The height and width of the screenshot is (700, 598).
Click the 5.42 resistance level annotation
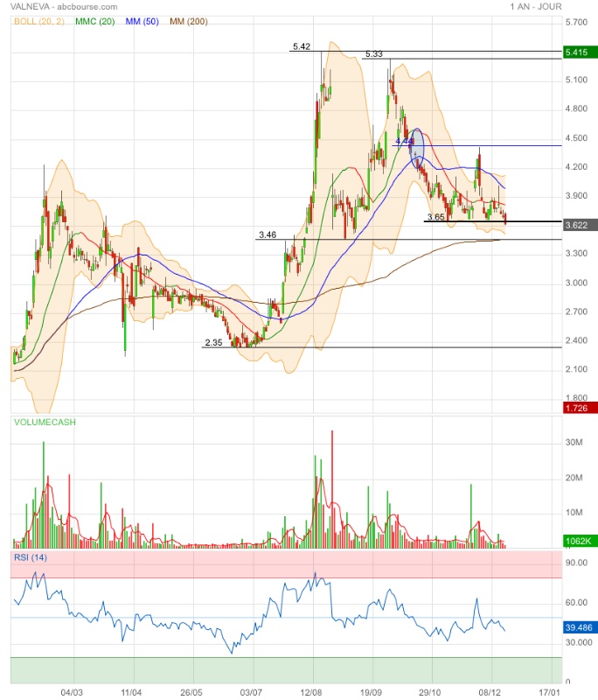click(x=302, y=46)
